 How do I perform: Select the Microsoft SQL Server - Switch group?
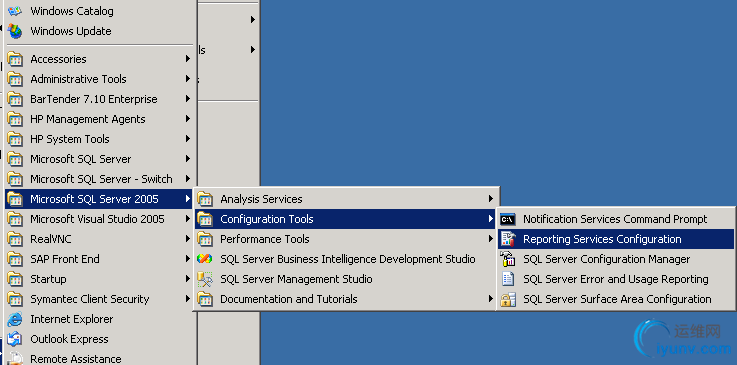99,179
